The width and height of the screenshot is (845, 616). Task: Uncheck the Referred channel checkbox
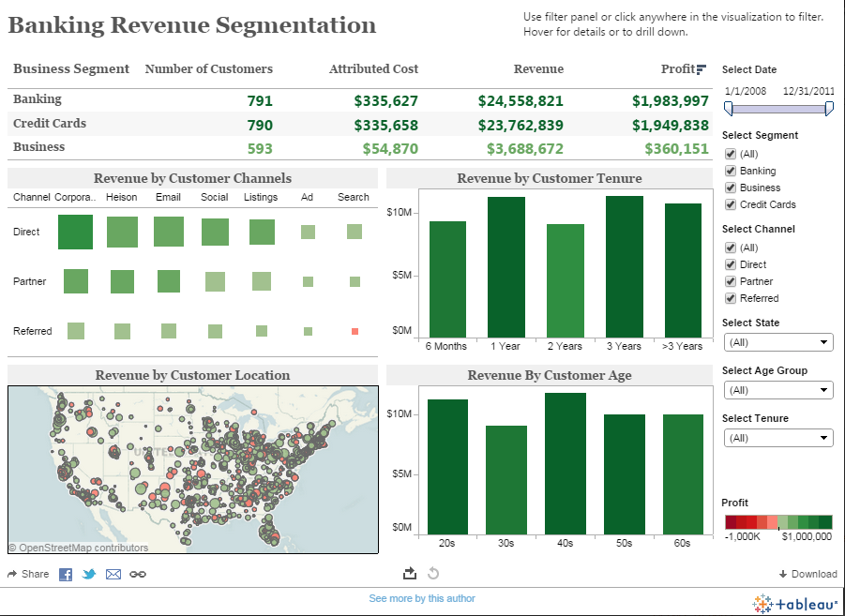click(731, 298)
